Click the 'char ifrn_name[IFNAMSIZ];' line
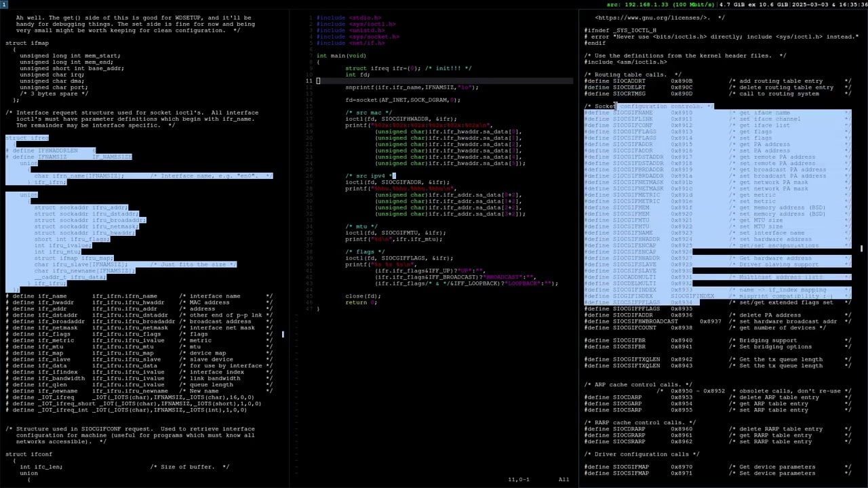The width and height of the screenshot is (868, 488). [x=79, y=176]
